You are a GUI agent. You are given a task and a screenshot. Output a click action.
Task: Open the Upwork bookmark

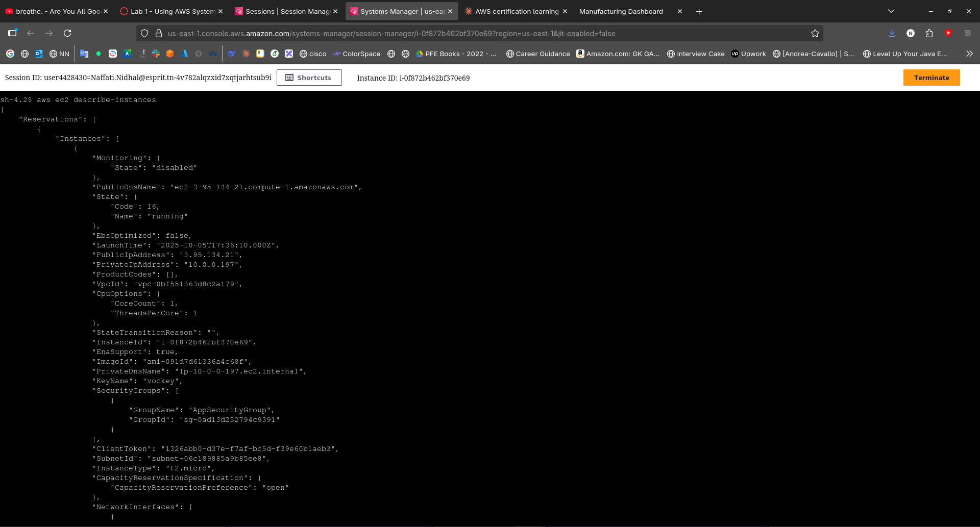748,54
